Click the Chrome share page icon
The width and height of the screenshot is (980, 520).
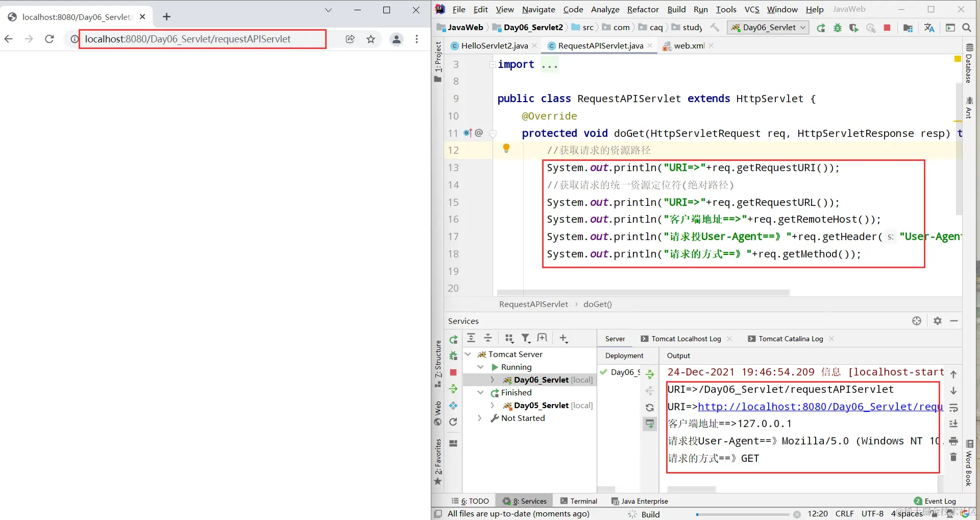[350, 39]
